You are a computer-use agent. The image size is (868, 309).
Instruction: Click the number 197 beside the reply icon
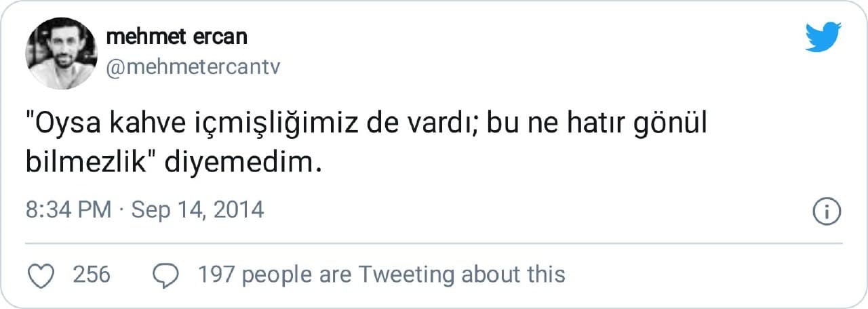coord(216,274)
